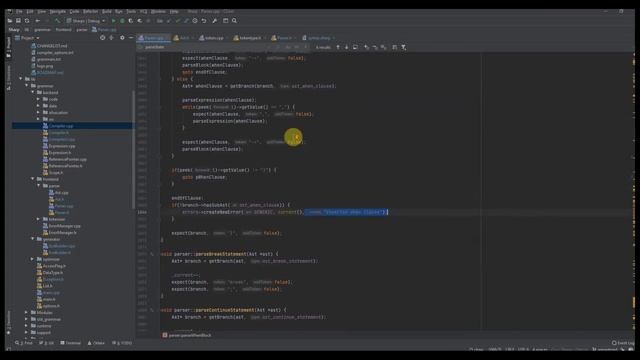Screen dimensions: 640x360
Task: Collapse the grammar folder
Action: (x=27, y=86)
